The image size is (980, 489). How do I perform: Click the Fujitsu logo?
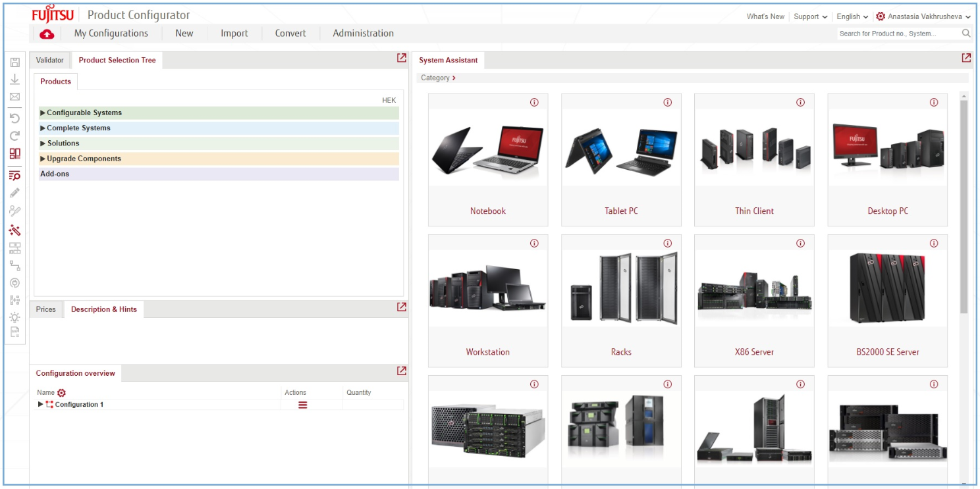pos(53,14)
